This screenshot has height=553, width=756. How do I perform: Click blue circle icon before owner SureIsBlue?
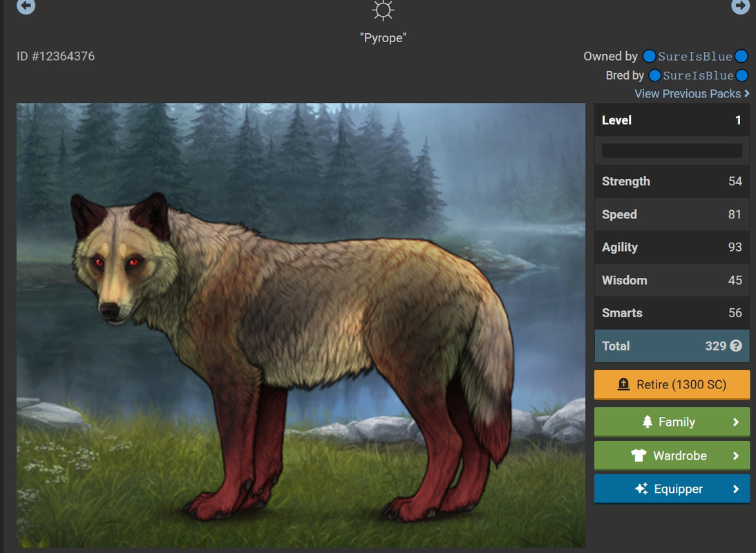649,57
